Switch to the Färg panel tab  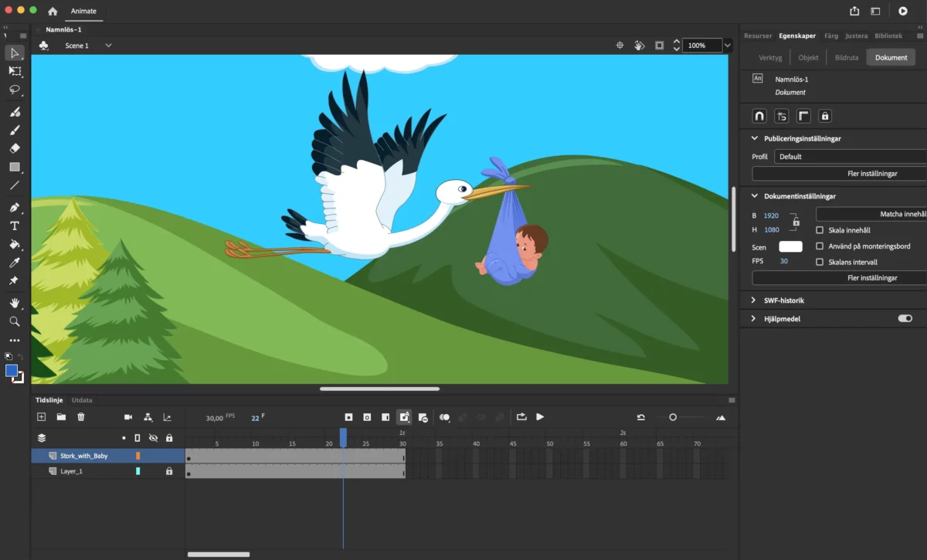click(831, 36)
